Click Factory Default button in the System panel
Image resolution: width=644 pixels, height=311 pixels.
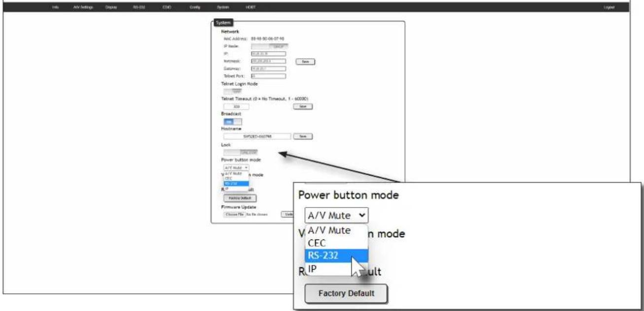point(240,198)
